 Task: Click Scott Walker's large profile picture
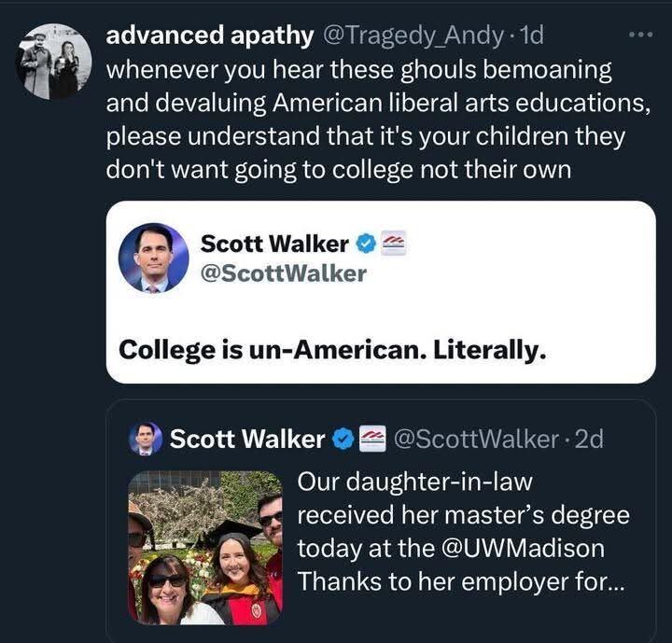153,259
